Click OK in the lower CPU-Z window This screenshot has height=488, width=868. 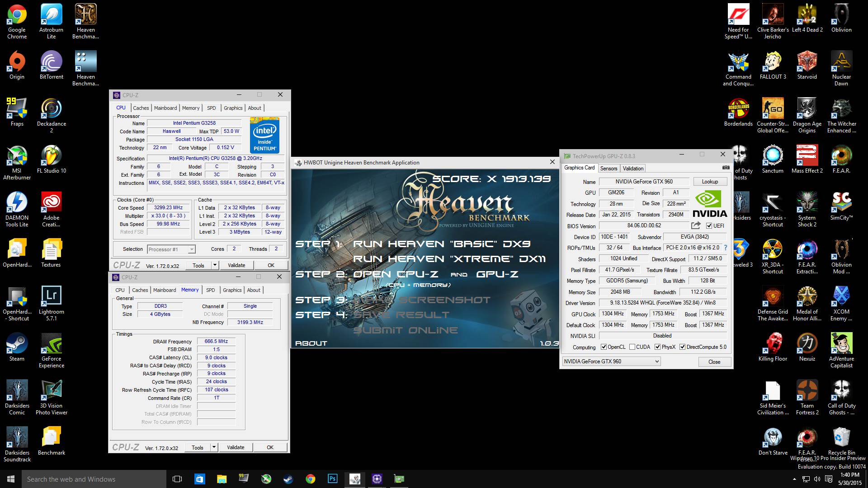pyautogui.click(x=270, y=447)
